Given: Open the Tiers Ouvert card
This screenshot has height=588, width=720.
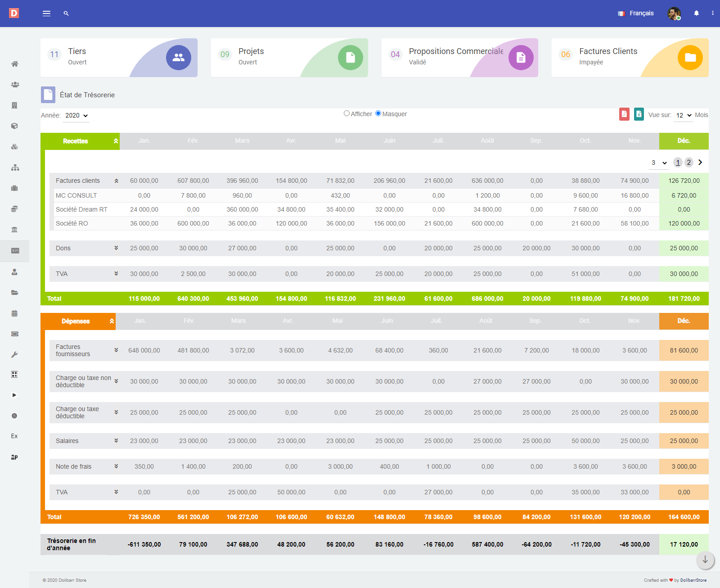Looking at the screenshot, I should point(119,58).
